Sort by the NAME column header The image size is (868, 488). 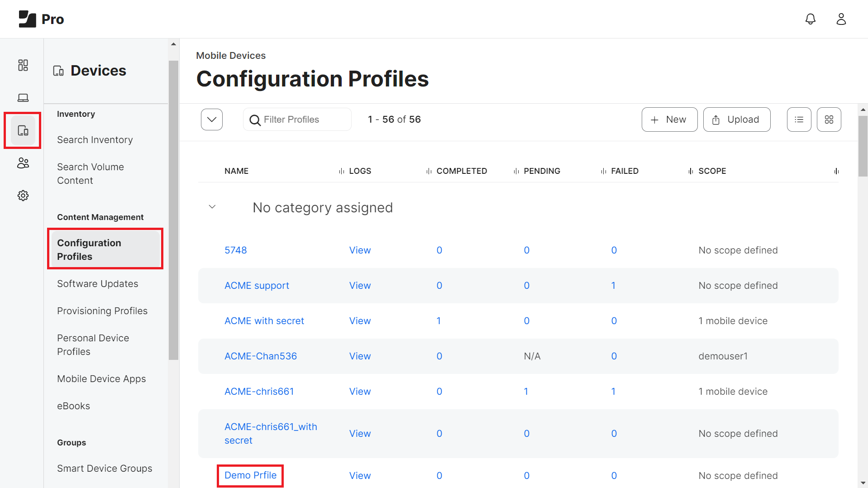tap(236, 171)
